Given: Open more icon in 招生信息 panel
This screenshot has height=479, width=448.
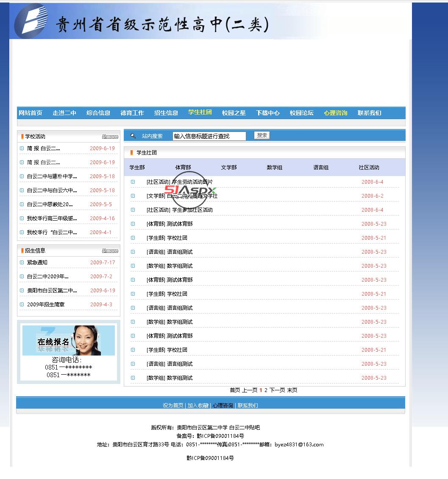Looking at the screenshot, I should [110, 251].
